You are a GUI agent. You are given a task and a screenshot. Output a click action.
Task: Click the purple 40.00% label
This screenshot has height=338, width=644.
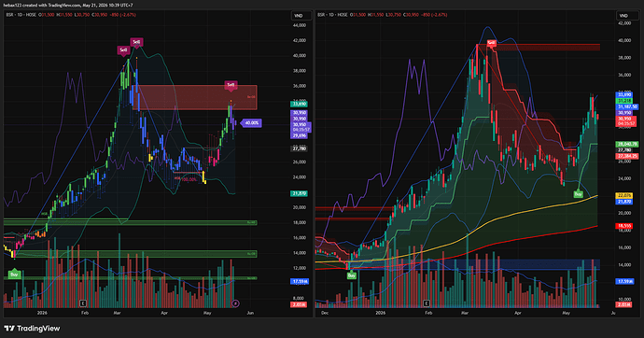[251, 123]
